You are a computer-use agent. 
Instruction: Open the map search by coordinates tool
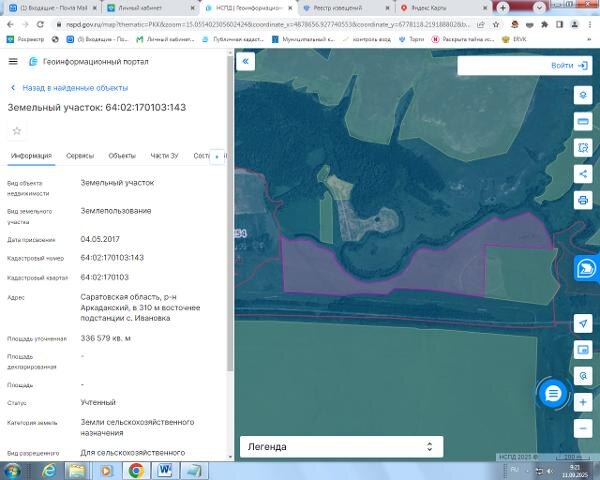pyautogui.click(x=583, y=376)
